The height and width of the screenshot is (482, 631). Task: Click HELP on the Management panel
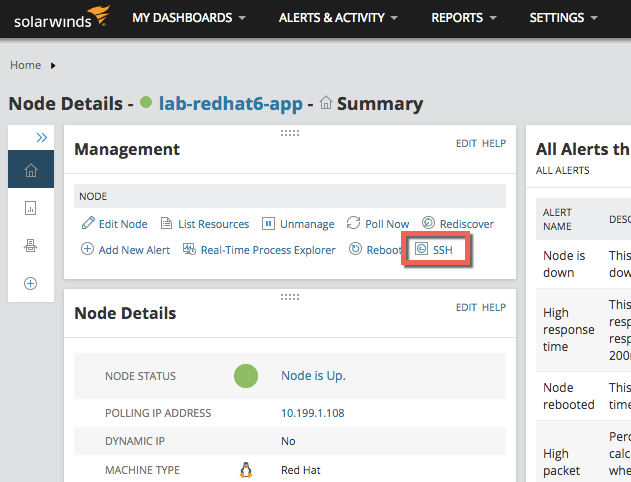click(494, 143)
